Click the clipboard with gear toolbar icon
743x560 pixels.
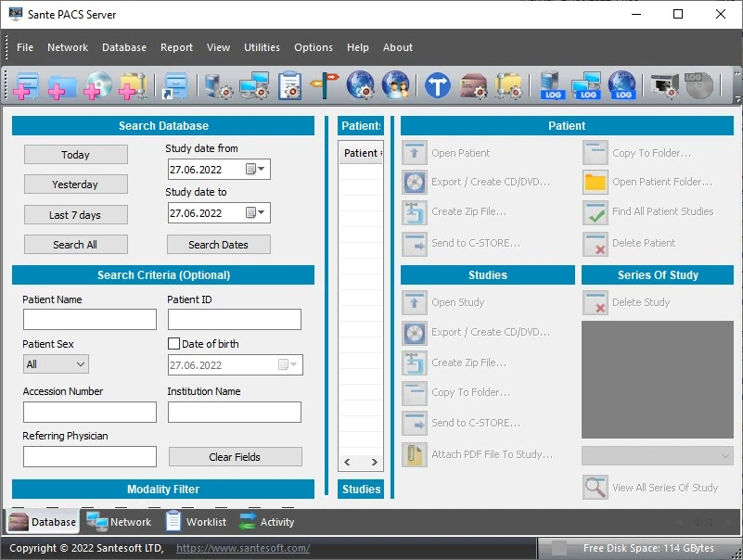[x=290, y=85]
